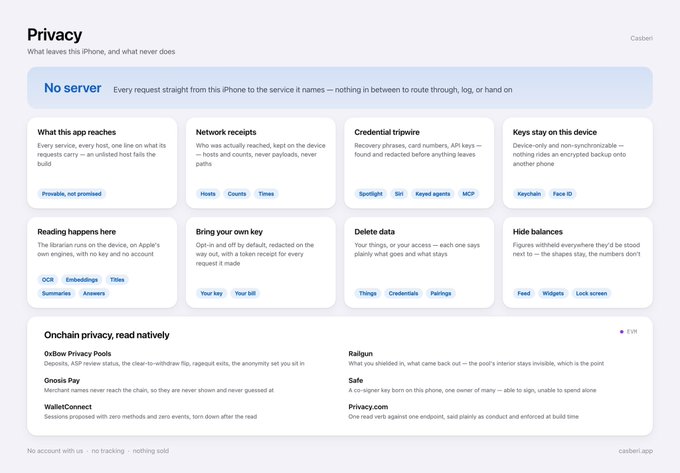
Task: Click the 'Feed' tag
Action: coord(524,294)
